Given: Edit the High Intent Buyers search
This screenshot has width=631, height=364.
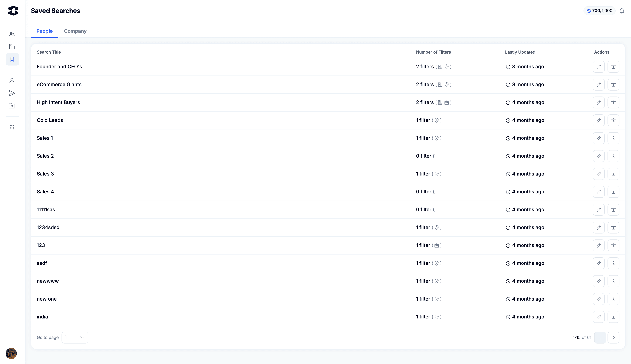Looking at the screenshot, I should pos(599,102).
